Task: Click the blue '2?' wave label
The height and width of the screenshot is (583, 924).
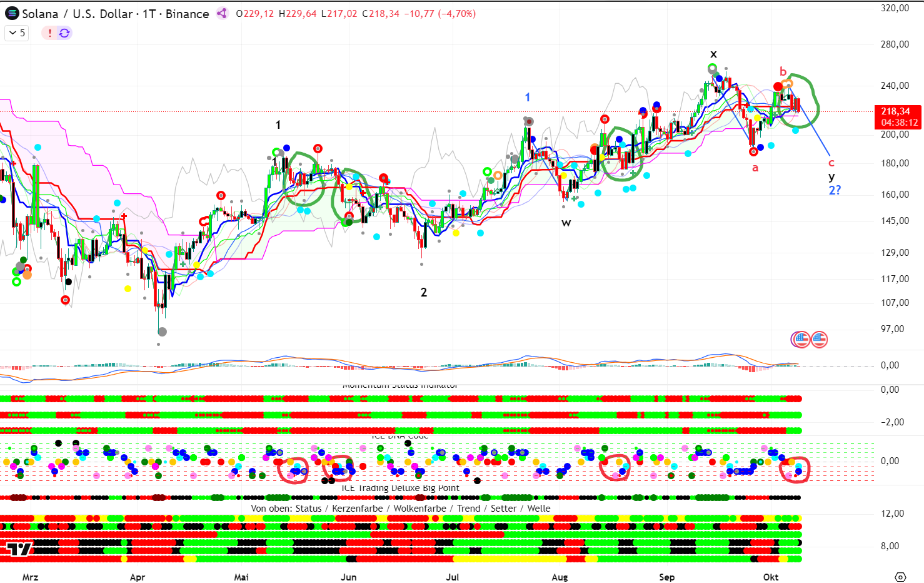Action: click(x=835, y=190)
